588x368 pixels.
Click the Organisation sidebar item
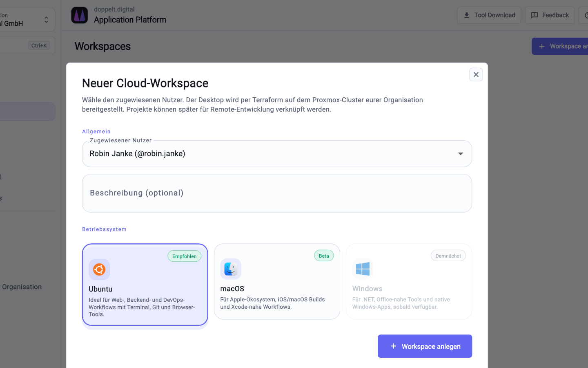[22, 287]
